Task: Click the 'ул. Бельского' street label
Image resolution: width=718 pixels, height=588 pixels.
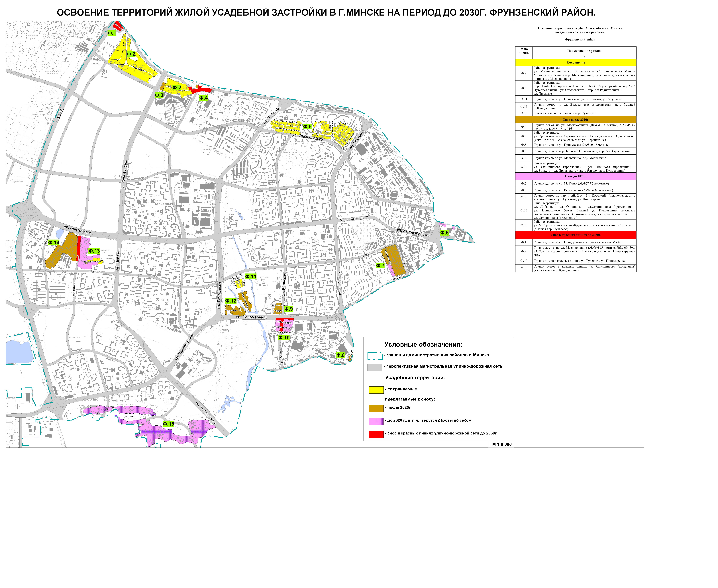Action: pyautogui.click(x=284, y=284)
